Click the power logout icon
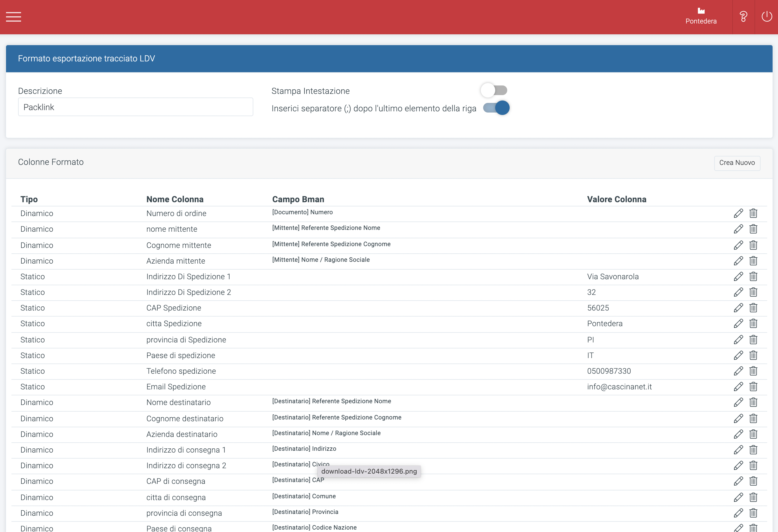 coord(767,17)
